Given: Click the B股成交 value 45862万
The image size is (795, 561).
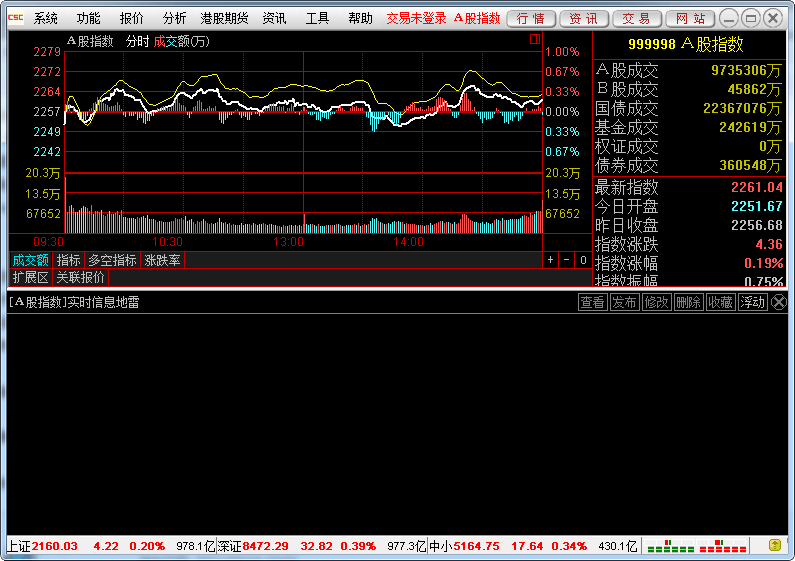Looking at the screenshot, I should [x=754, y=89].
